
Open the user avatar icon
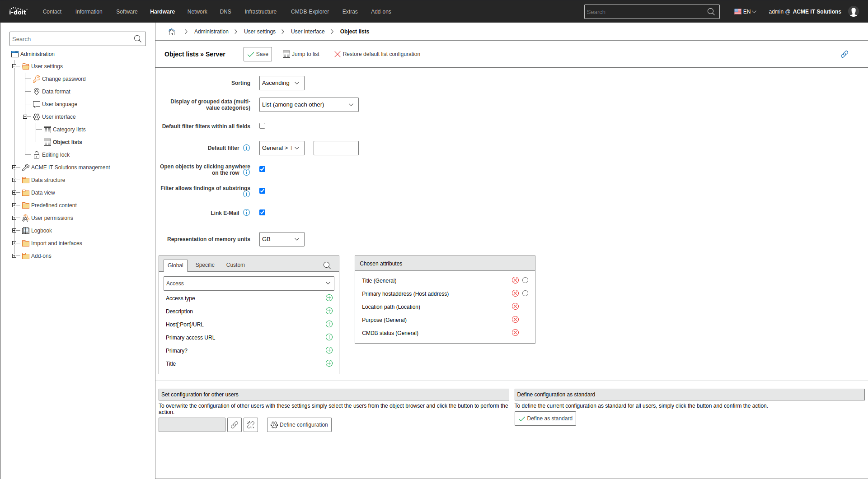[x=853, y=12]
